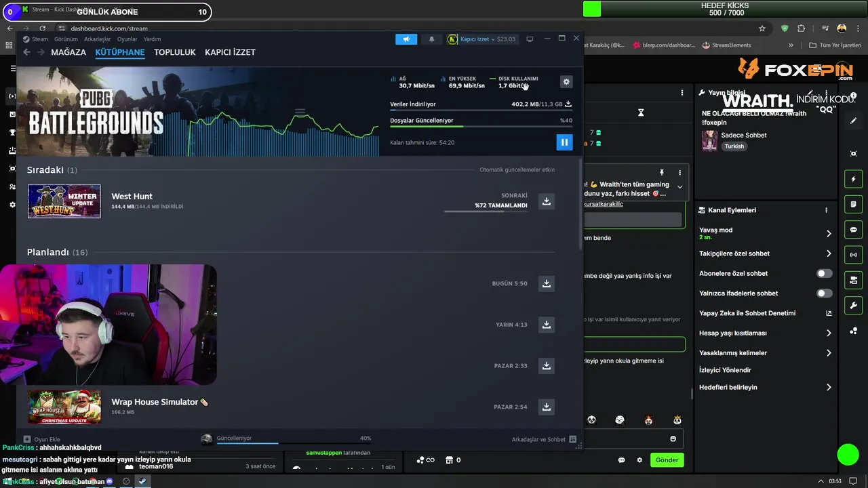
Task: Click Kick chat message input field
Action: pyautogui.click(x=632, y=439)
